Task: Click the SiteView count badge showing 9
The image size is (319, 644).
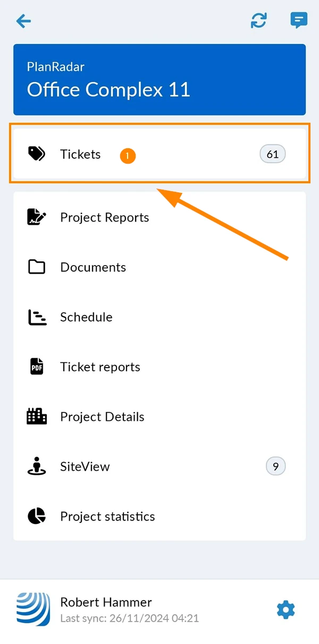Action: [x=275, y=467]
